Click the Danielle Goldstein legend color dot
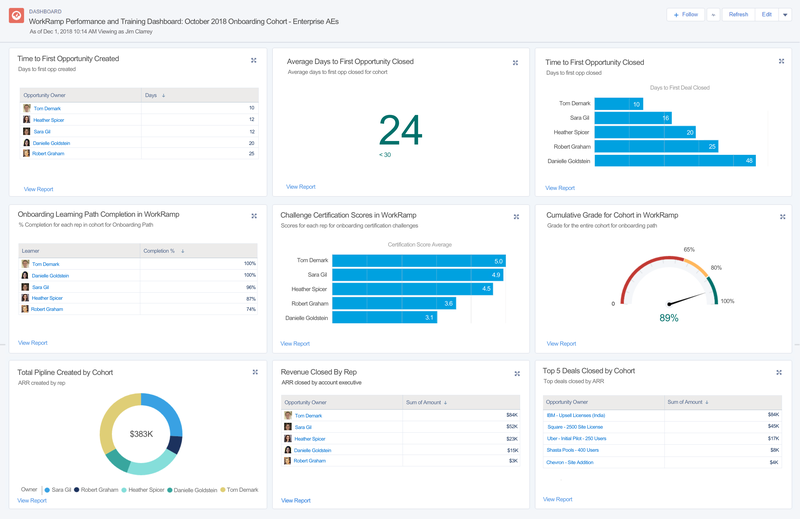800x519 pixels. 169,490
